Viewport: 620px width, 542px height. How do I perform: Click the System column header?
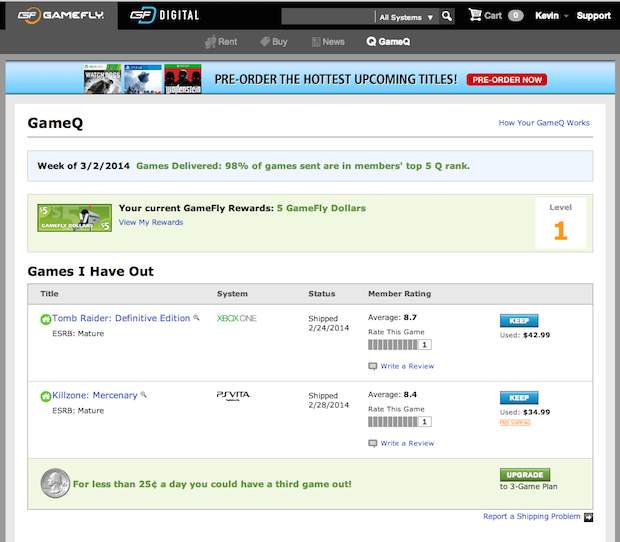232,294
